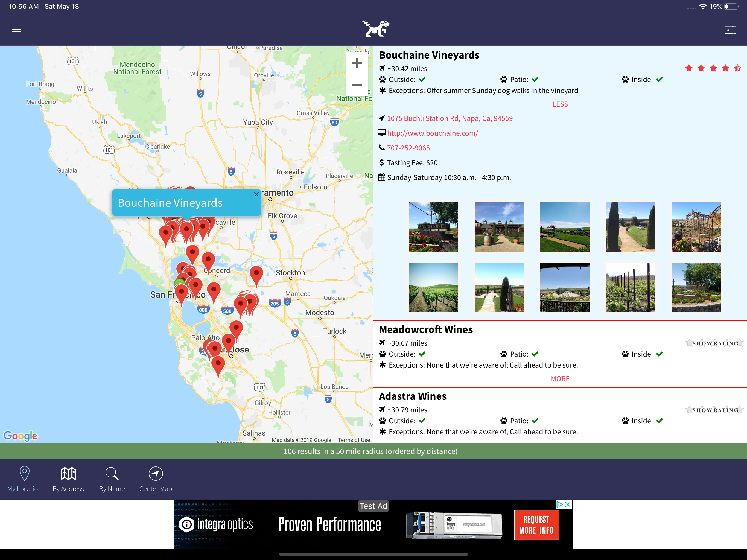This screenshot has height=560, width=747.
Task: Open the stone wall entrance sign photo
Action: 696,287
